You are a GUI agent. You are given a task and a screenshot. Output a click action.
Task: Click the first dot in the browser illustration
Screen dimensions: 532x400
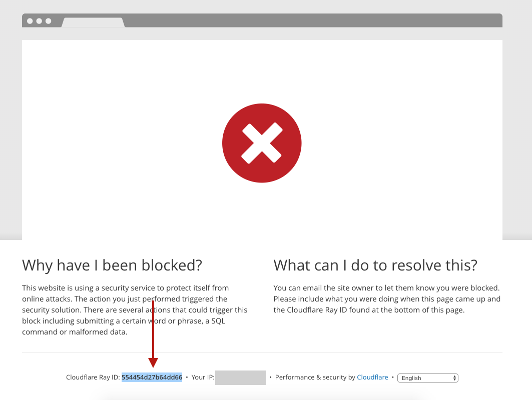click(x=30, y=21)
